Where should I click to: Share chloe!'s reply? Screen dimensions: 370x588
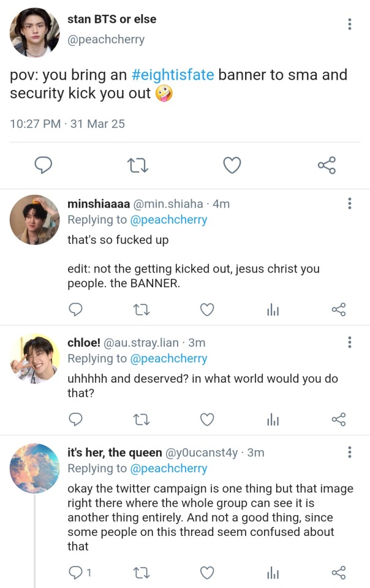[x=339, y=419]
